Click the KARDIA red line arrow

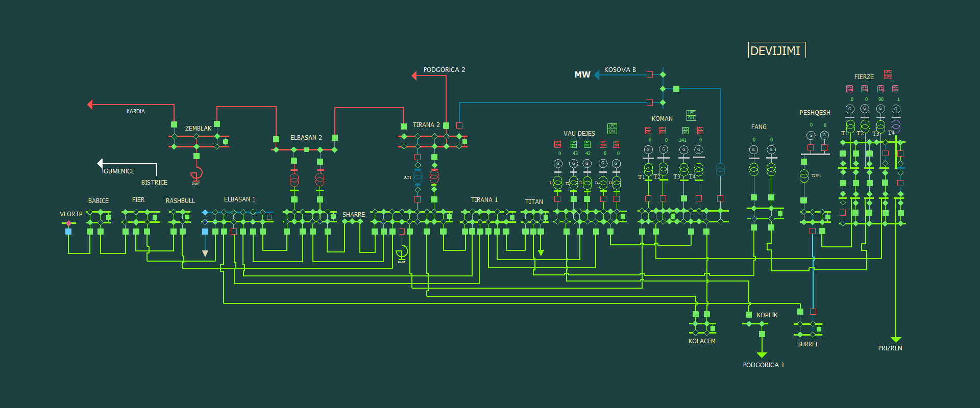(90, 105)
